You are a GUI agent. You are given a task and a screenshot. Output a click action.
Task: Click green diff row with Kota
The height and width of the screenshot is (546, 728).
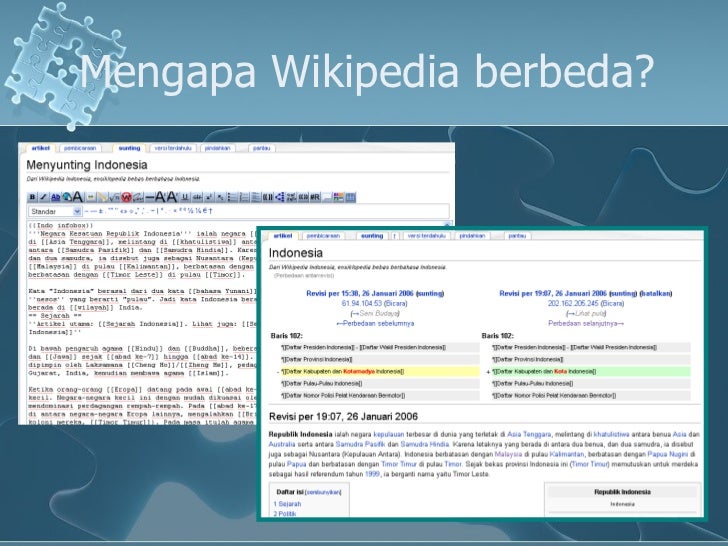pyautogui.click(x=590, y=371)
